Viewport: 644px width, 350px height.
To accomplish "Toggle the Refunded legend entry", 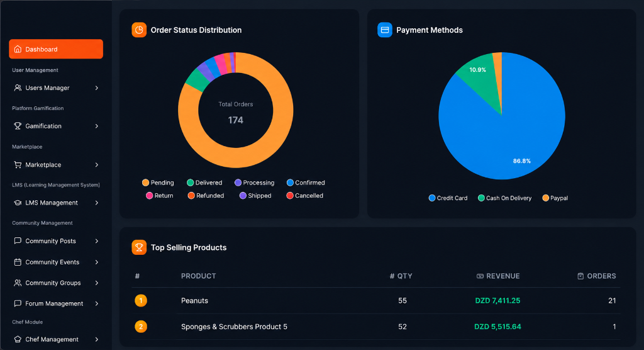I will tap(206, 196).
